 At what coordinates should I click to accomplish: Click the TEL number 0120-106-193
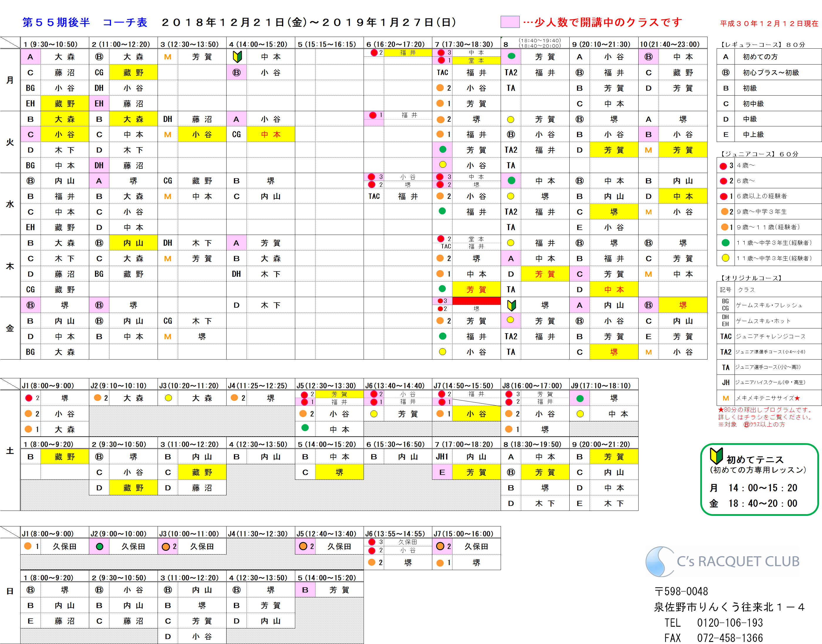tap(730, 623)
